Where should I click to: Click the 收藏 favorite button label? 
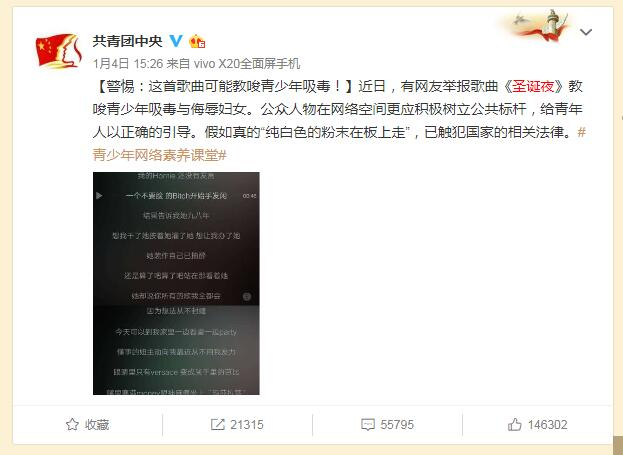tap(97, 425)
